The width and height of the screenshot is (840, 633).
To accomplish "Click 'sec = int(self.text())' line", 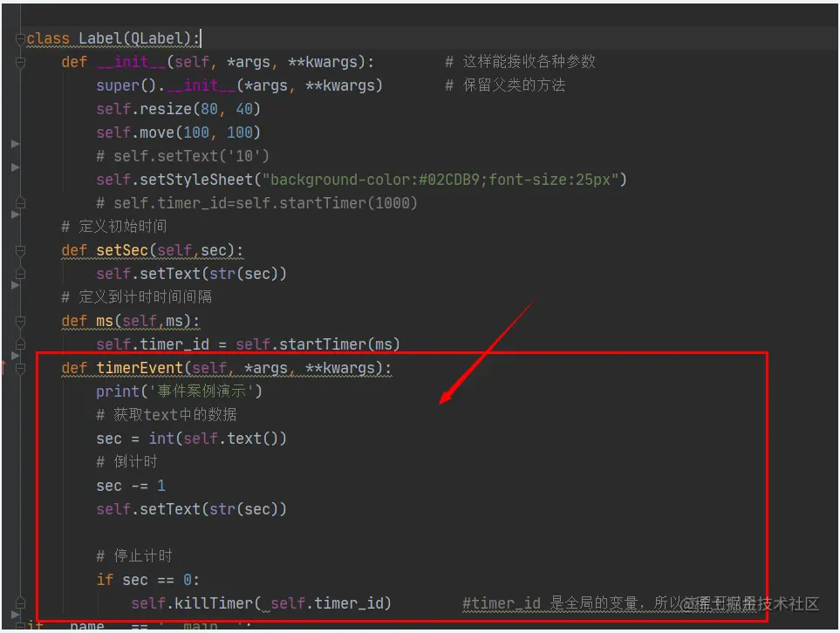I will (x=192, y=439).
